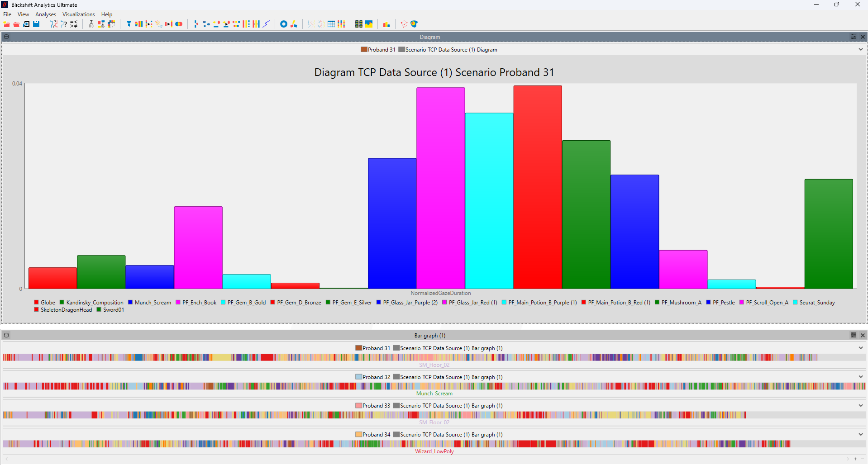Select the blue donut chart icon
The height and width of the screenshot is (465, 868).
[284, 24]
